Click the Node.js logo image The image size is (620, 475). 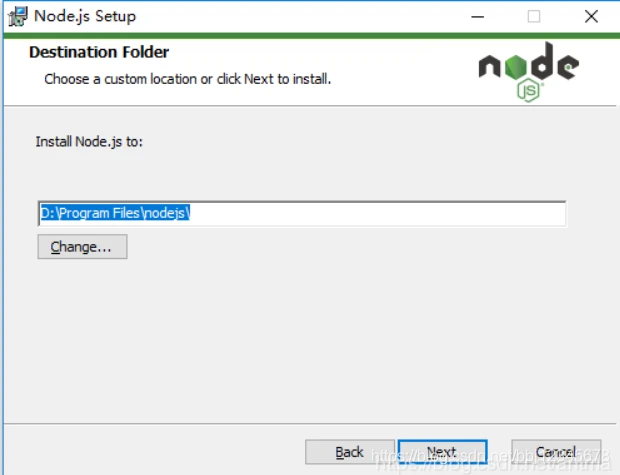point(529,72)
